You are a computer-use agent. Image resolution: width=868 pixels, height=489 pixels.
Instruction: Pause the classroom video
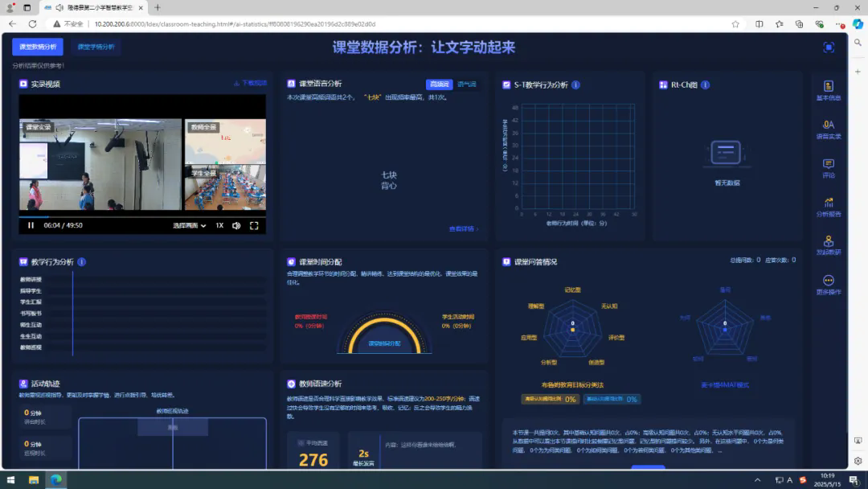31,225
